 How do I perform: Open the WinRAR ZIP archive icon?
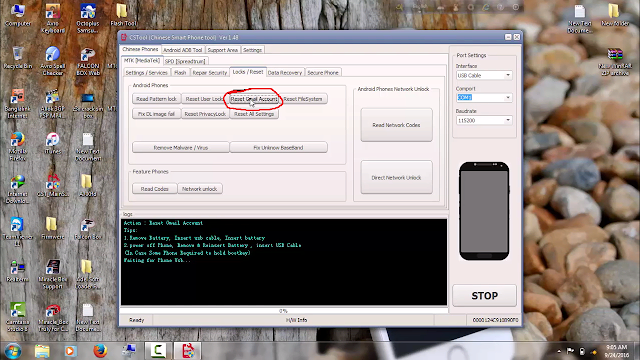coord(615,61)
